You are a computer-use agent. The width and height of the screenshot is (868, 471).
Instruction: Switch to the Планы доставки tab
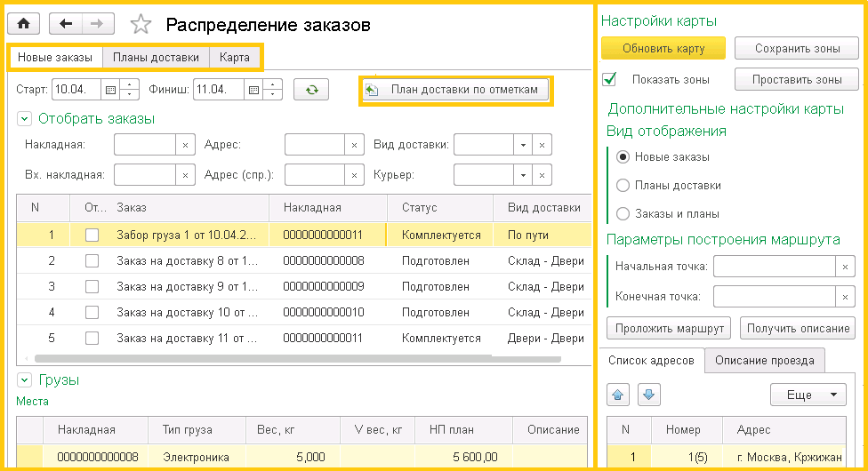[157, 58]
